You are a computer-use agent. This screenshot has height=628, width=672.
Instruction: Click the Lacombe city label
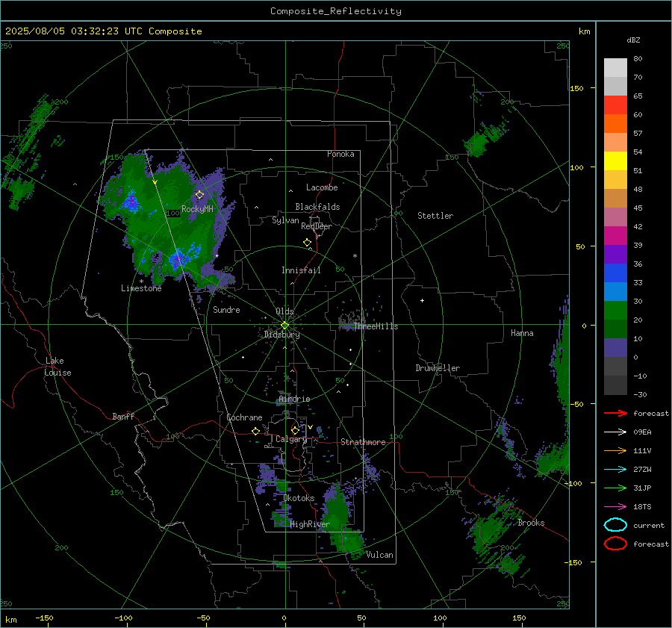322,187
